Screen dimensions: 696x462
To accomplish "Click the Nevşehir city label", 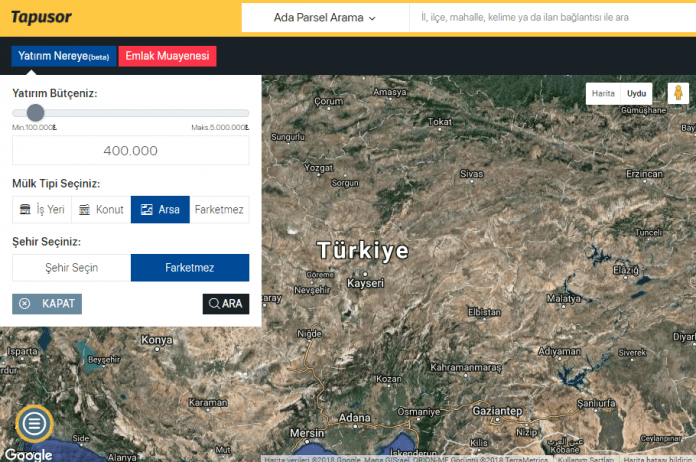I will (x=312, y=290).
